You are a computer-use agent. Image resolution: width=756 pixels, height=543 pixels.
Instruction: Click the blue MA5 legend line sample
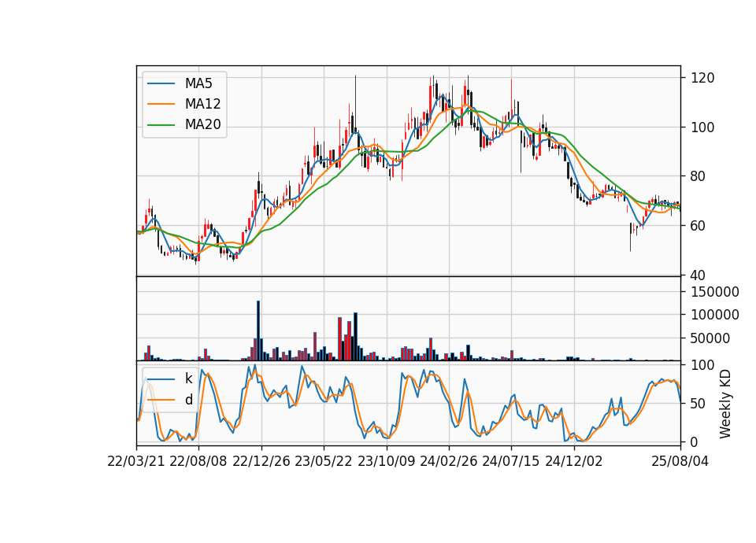(161, 83)
